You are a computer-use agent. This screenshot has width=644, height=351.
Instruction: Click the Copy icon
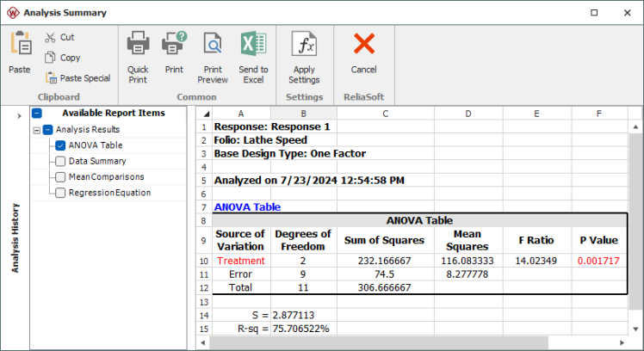tap(51, 58)
